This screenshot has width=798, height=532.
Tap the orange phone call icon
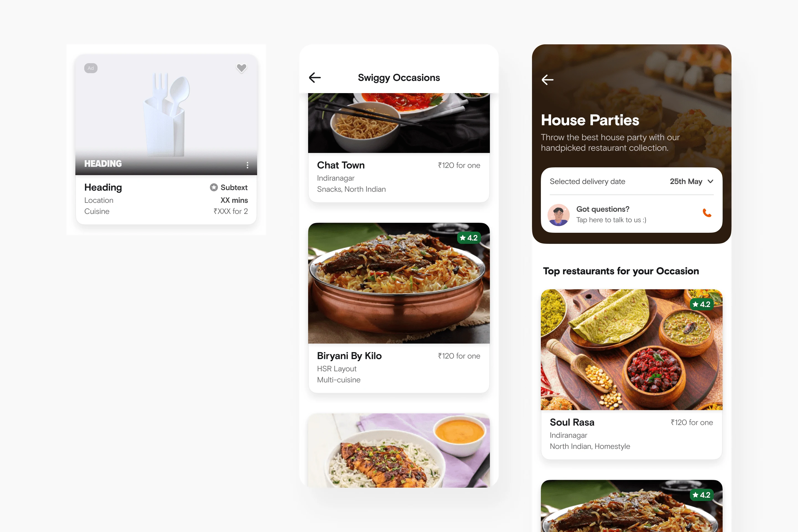pos(707,213)
